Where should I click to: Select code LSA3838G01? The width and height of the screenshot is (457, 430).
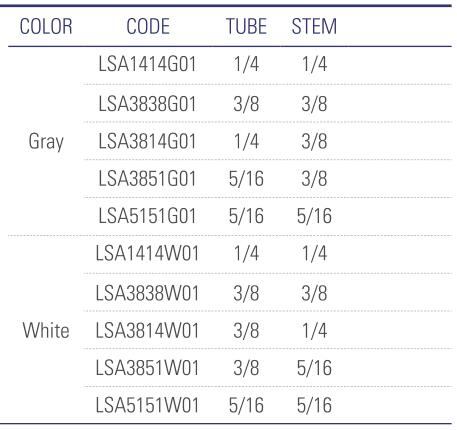(147, 104)
